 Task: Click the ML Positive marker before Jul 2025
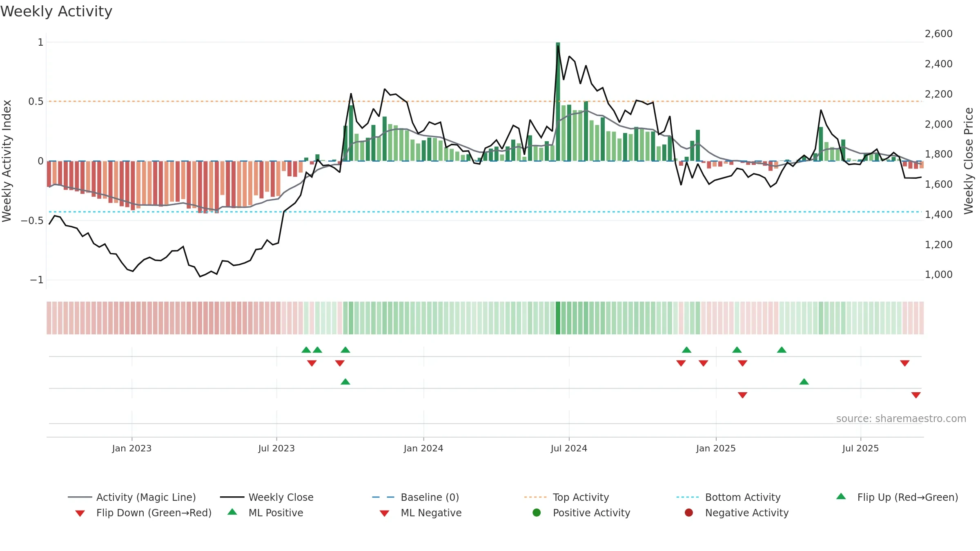[804, 382]
